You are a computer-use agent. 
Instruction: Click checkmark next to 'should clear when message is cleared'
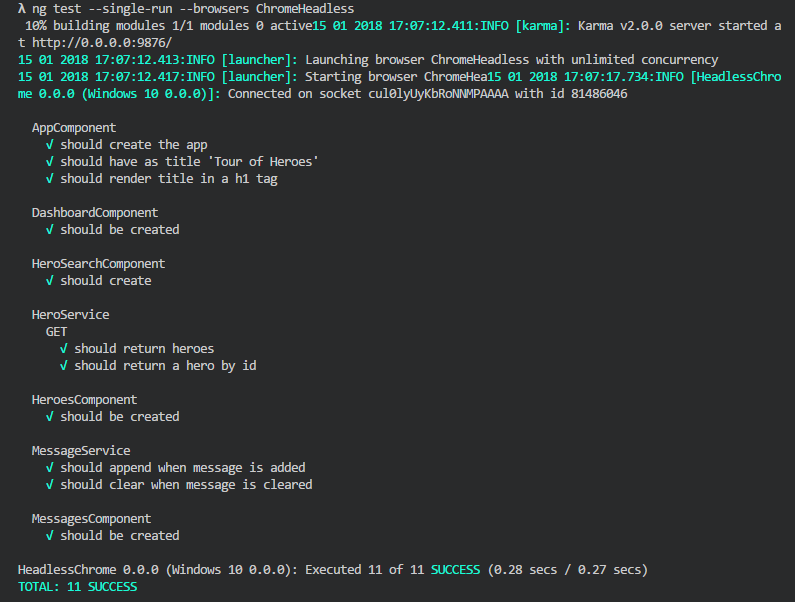(x=50, y=485)
